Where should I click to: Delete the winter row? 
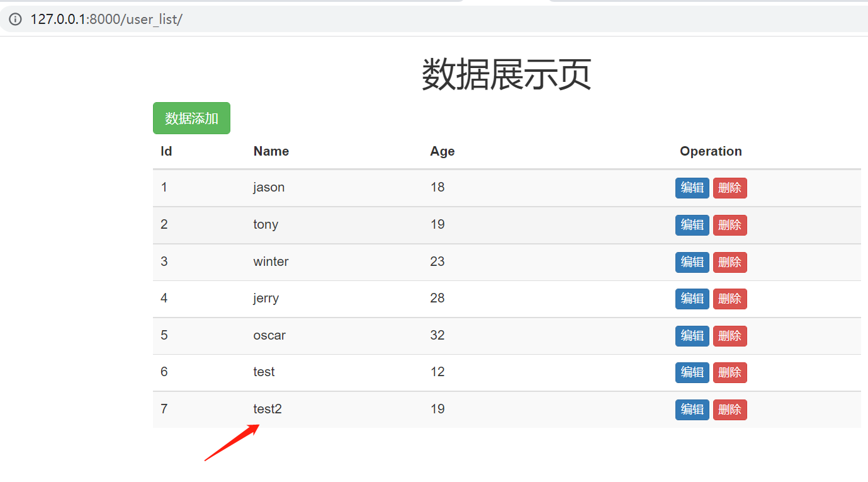[730, 262]
